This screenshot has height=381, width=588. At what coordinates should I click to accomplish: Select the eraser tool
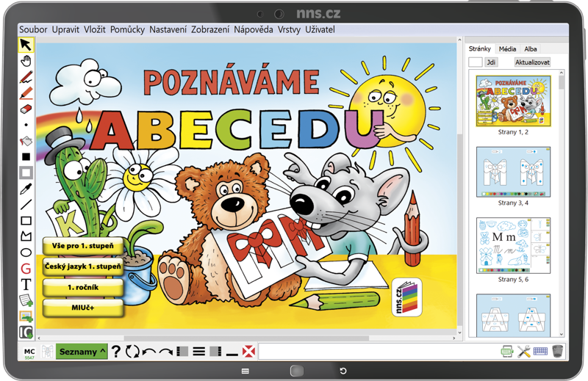[26, 109]
